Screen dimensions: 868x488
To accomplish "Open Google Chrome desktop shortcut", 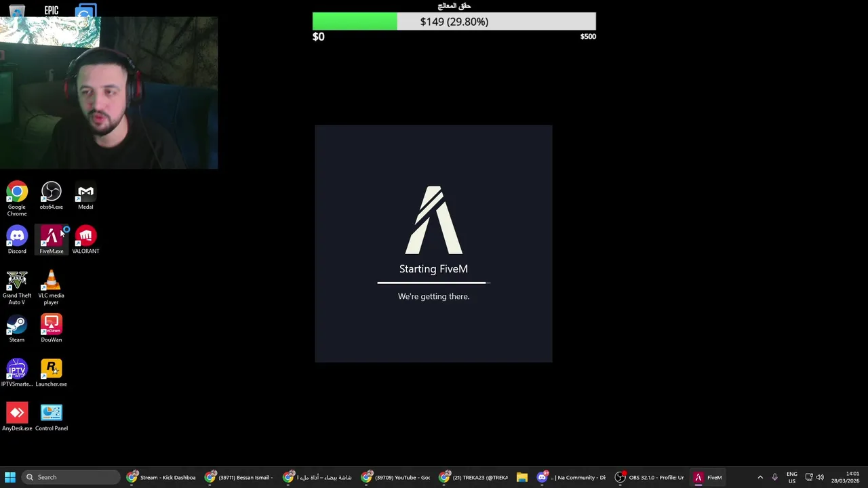I will pyautogui.click(x=17, y=199).
